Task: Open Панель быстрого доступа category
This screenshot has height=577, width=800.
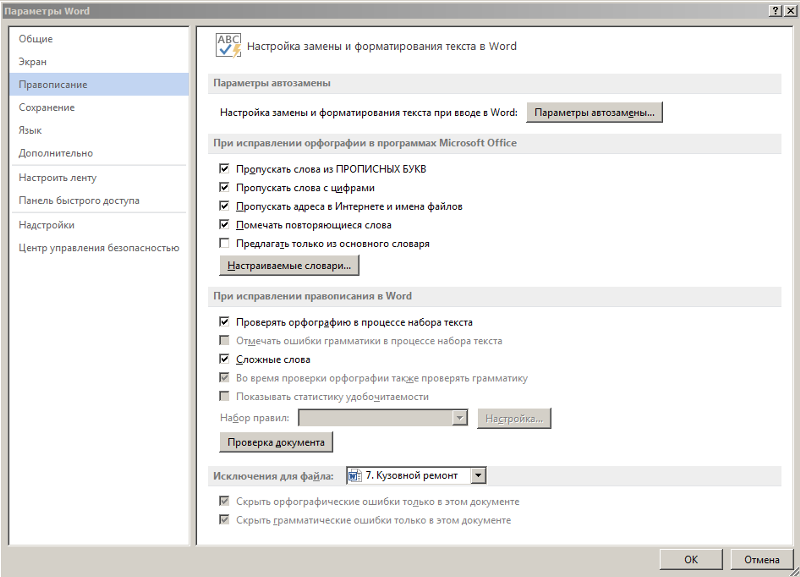Action: pyautogui.click(x=99, y=200)
